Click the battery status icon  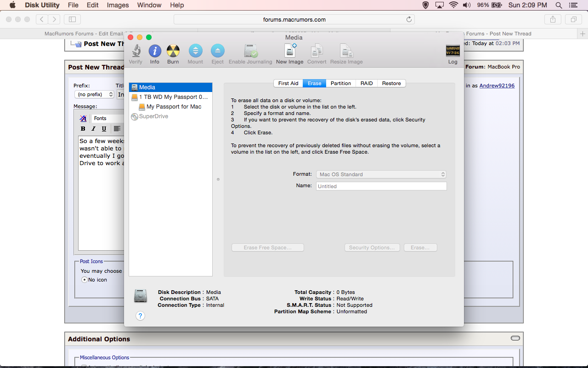click(497, 5)
